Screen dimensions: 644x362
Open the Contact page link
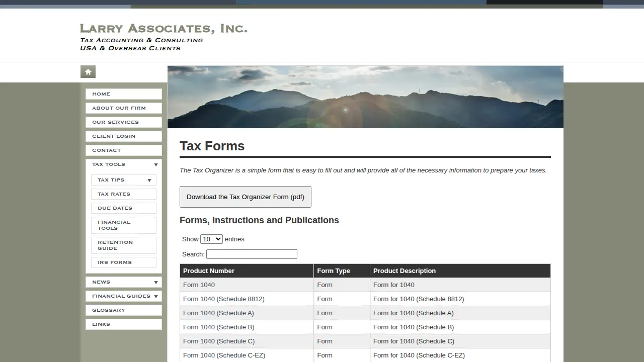click(124, 150)
